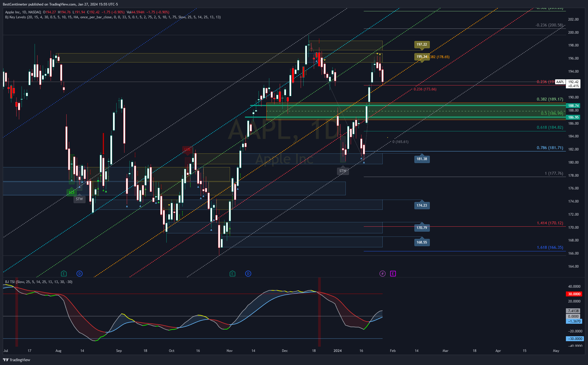This screenshot has height=365, width=588.
Task: Click the 0.382 (189.17) Fibonacci label
Action: point(550,99)
